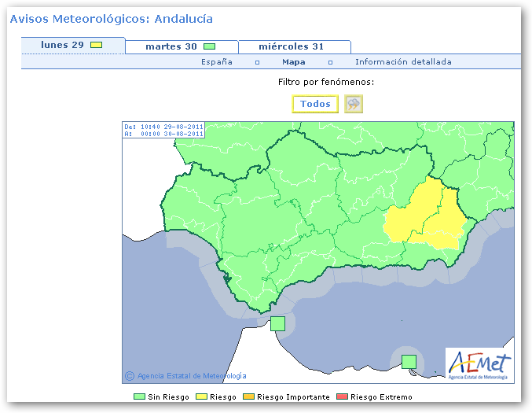Image resolution: width=532 pixels, height=413 pixels.
Task: Click green indicator beside martes 30
Action: [x=209, y=46]
